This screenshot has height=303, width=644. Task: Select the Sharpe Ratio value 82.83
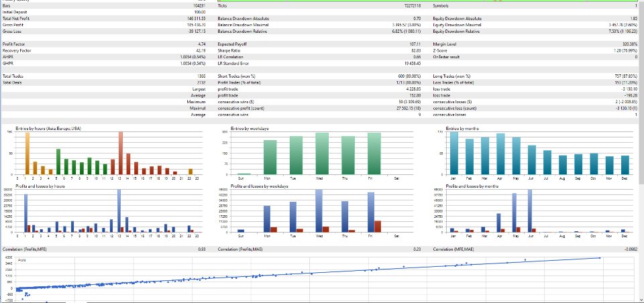(416, 50)
